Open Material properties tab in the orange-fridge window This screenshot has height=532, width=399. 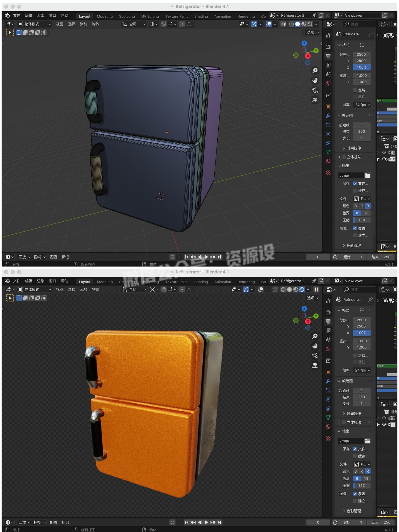(x=328, y=426)
